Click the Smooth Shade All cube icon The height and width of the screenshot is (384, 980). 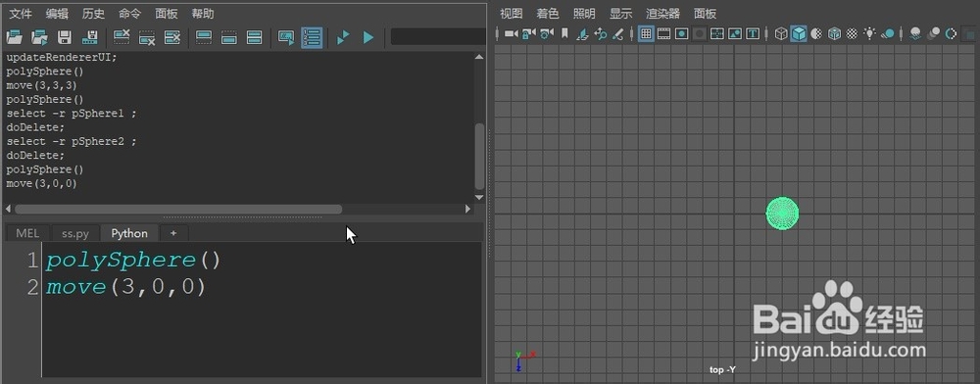799,33
